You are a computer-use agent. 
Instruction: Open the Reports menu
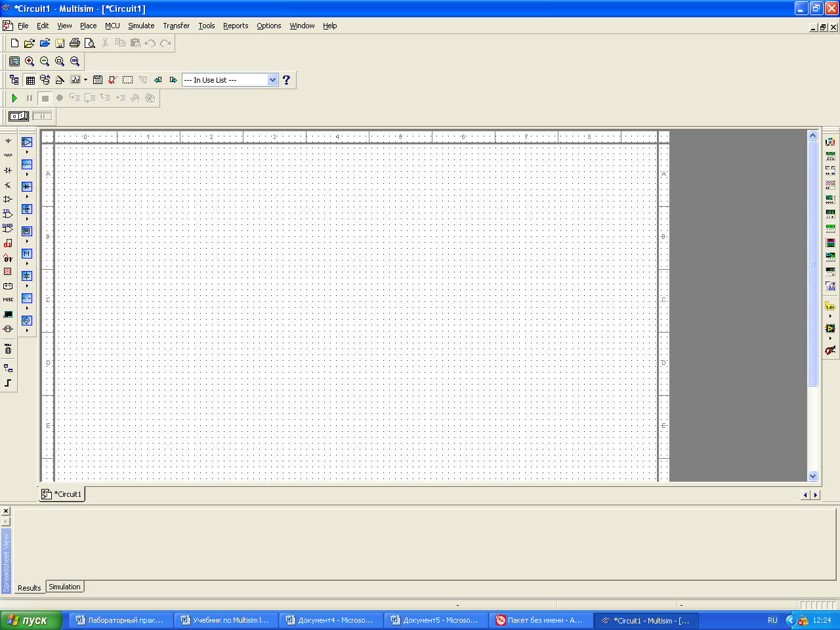coord(236,26)
